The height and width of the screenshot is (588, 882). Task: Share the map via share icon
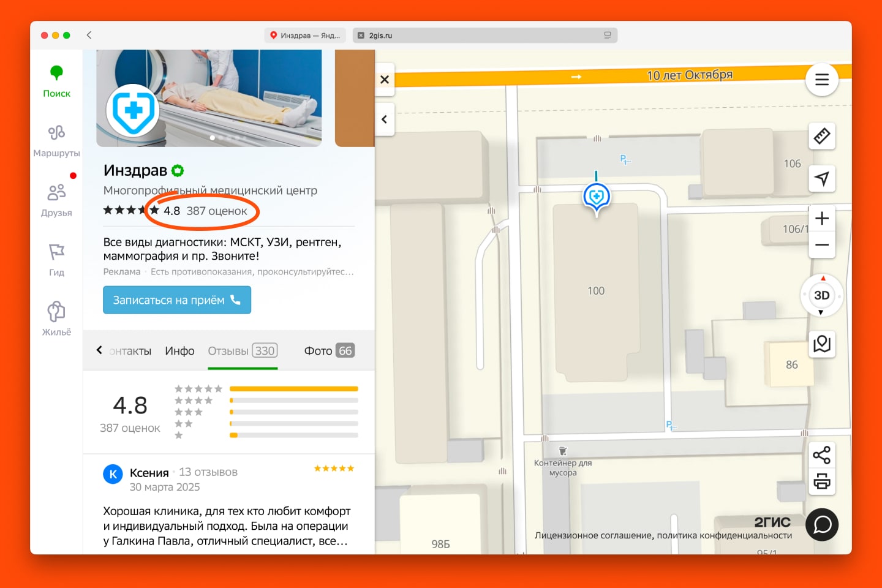822,455
